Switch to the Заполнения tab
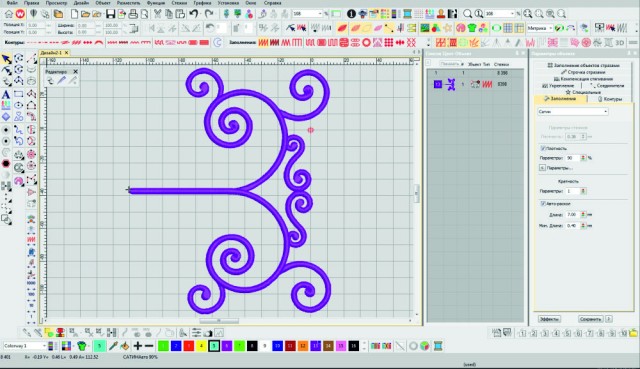 tap(560, 99)
